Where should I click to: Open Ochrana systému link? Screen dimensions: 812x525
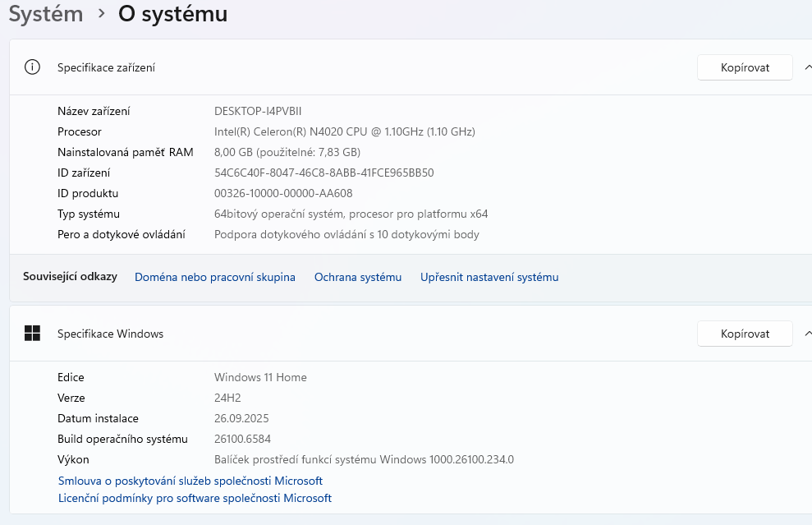pos(357,277)
